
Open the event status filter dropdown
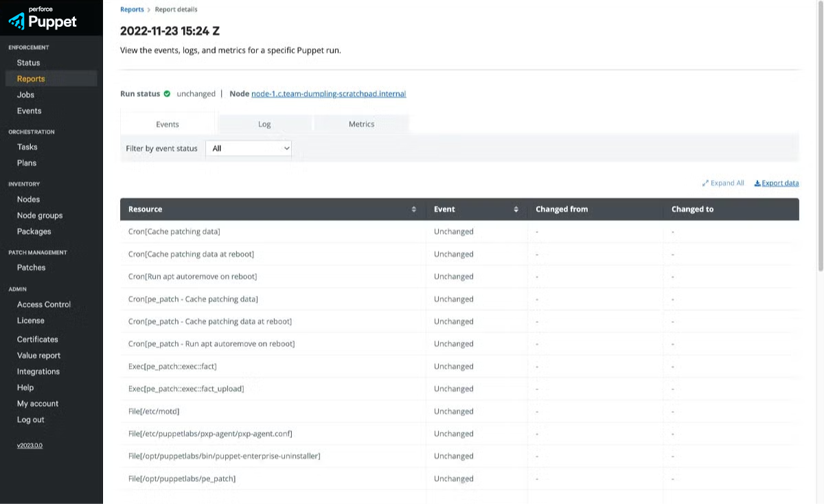pos(249,148)
